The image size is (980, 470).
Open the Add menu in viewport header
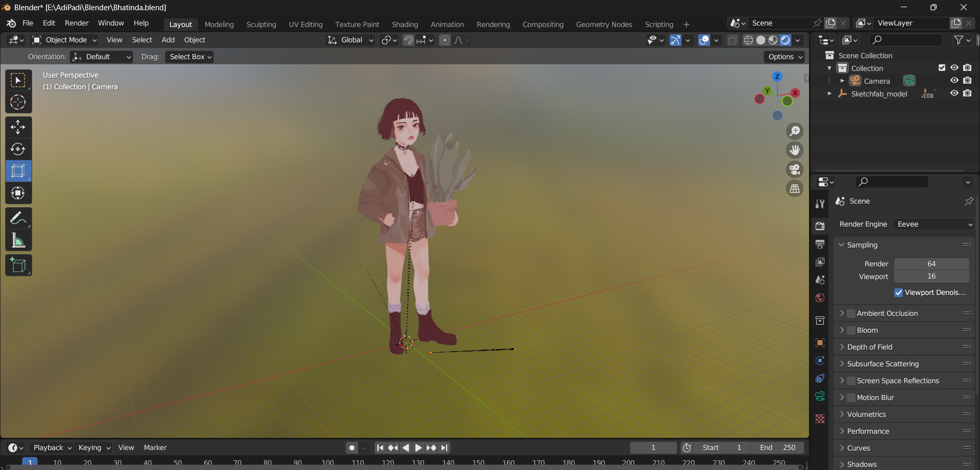pyautogui.click(x=168, y=40)
